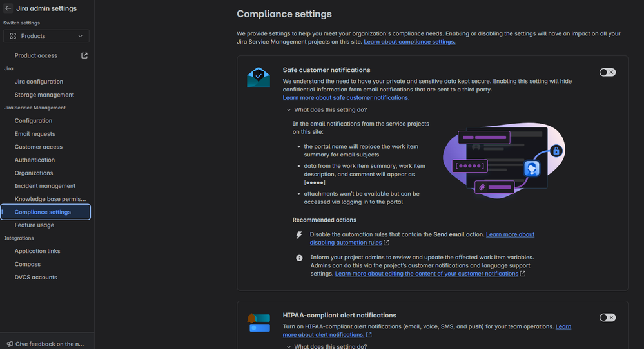Viewport: 644px width, 349px height.
Task: Open Learn more about alert notifications link
Action: 427,330
